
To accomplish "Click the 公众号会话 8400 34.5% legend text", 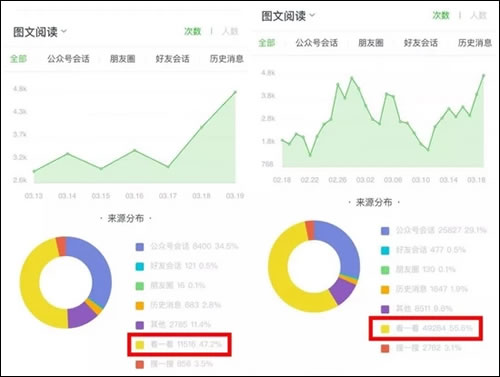I will [194, 247].
